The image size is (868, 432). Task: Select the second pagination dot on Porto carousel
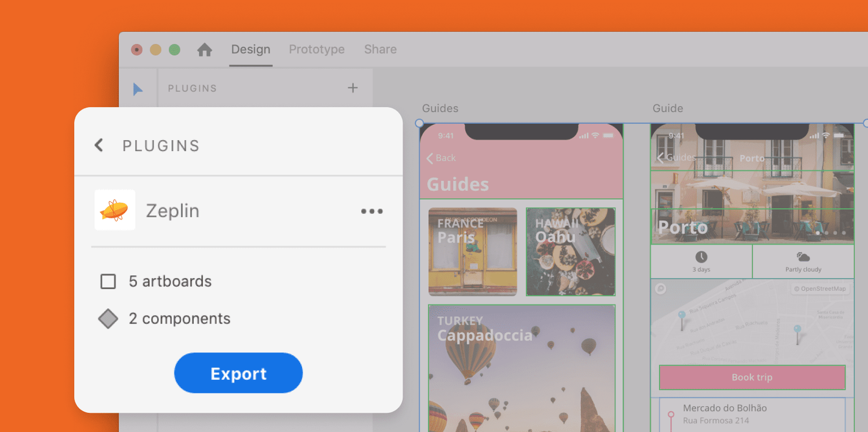click(827, 233)
